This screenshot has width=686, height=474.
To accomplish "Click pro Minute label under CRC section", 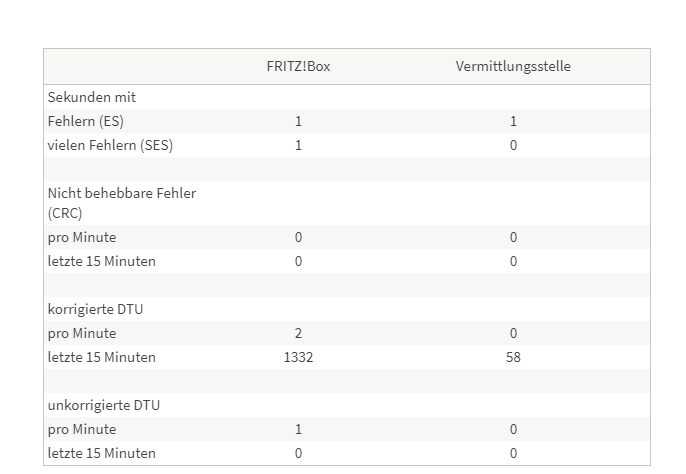I will pos(82,237).
